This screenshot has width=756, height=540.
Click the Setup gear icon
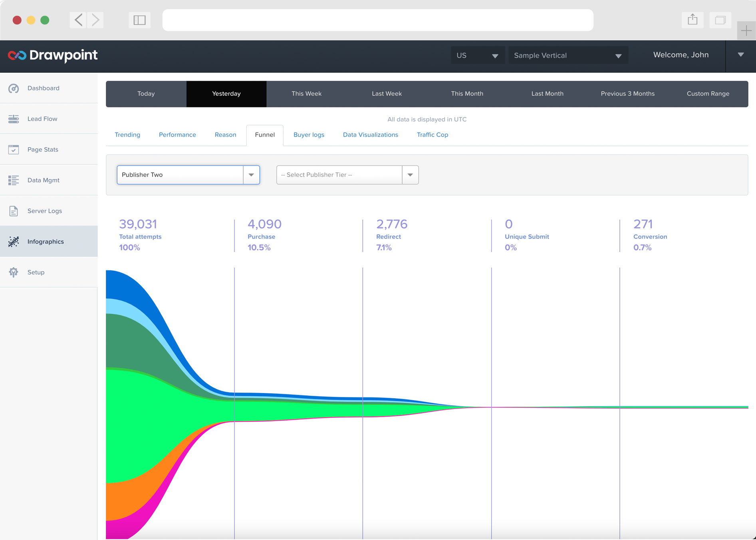pyautogui.click(x=14, y=272)
